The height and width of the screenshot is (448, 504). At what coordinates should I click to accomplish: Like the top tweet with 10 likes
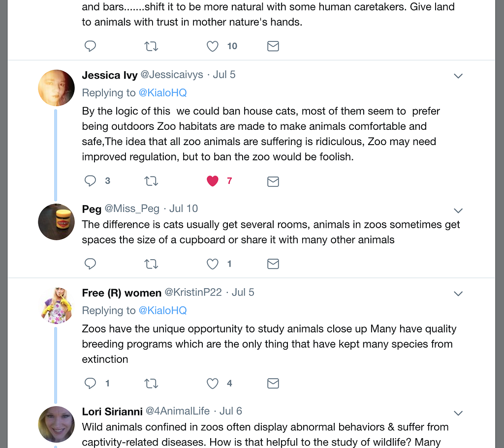212,46
